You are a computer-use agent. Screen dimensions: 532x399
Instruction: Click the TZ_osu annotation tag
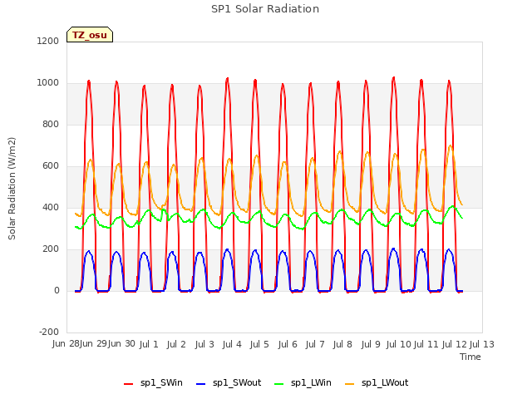point(90,35)
